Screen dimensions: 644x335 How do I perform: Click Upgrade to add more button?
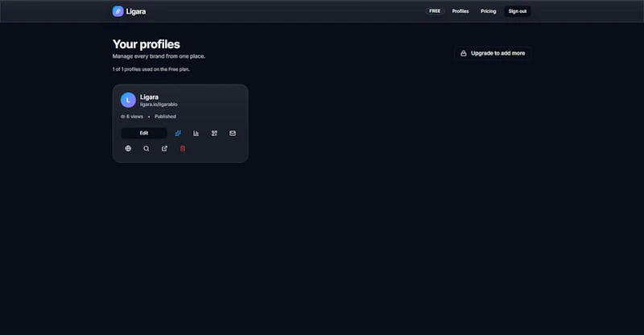click(x=493, y=53)
